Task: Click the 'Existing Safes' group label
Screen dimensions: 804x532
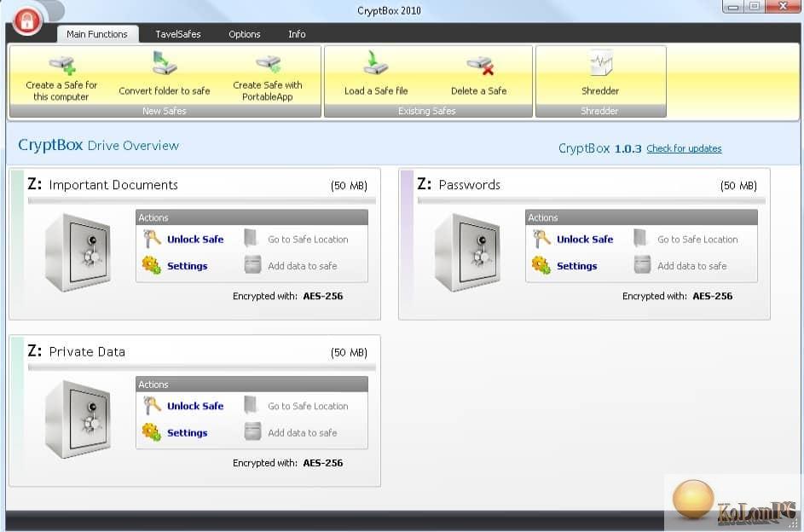Action: coord(427,111)
